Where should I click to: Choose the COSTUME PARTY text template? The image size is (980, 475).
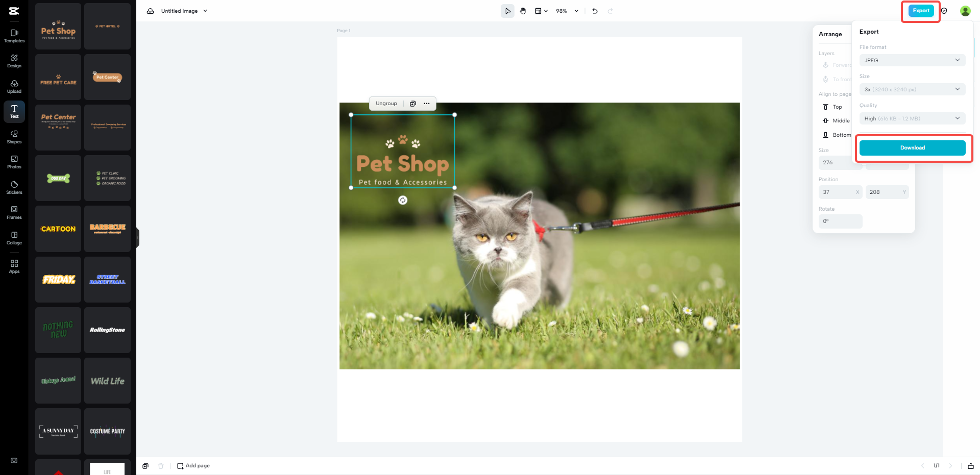click(x=107, y=431)
